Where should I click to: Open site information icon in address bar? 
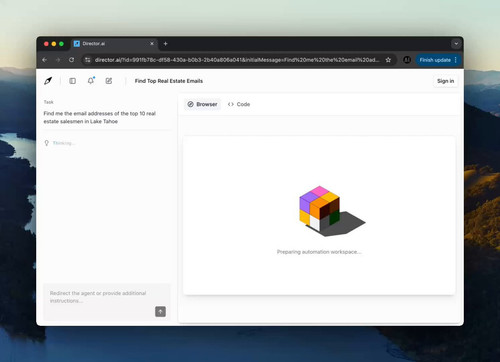point(87,60)
